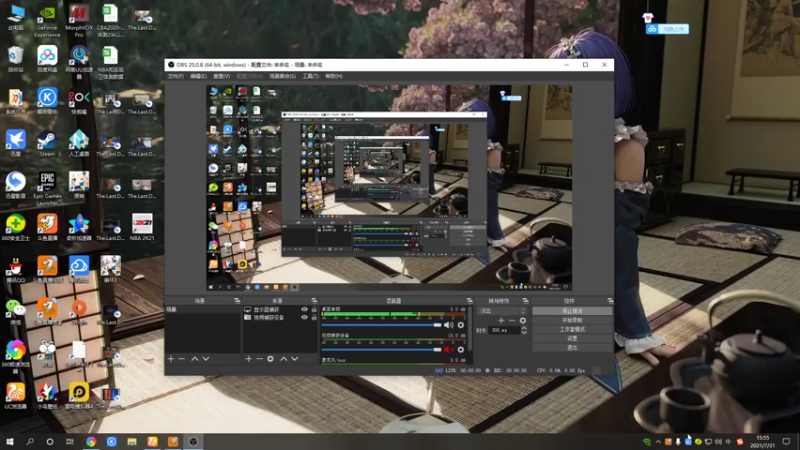The height and width of the screenshot is (450, 800).
Task: Open Steam from the desktop
Action: click(47, 143)
